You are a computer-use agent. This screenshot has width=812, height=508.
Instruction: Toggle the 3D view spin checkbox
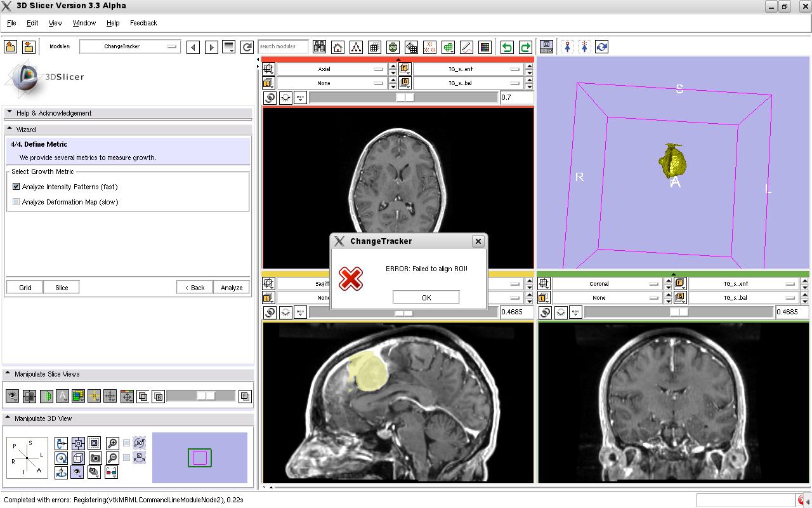126,443
